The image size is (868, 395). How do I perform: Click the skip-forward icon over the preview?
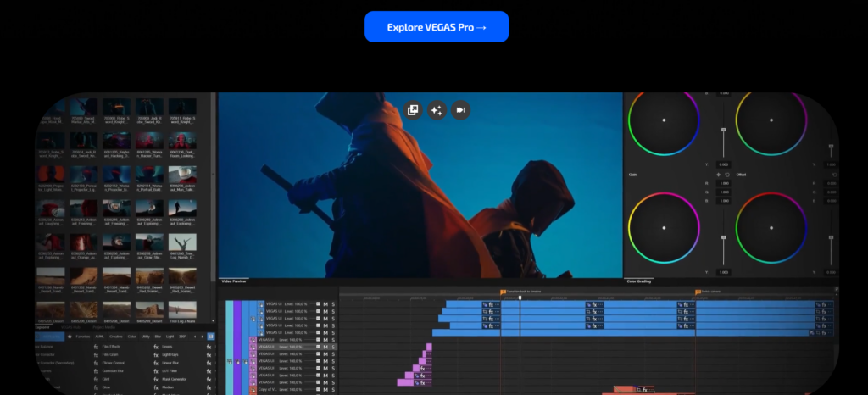[x=460, y=110]
